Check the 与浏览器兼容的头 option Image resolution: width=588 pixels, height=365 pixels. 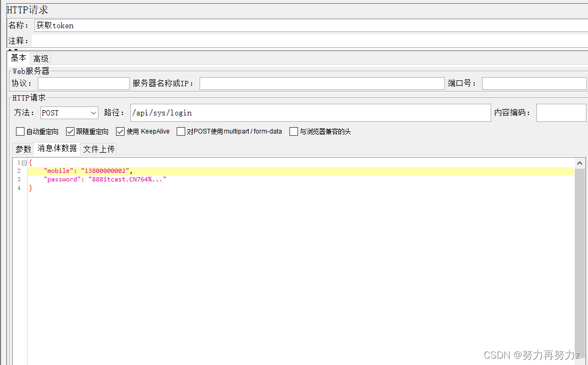[x=293, y=131]
